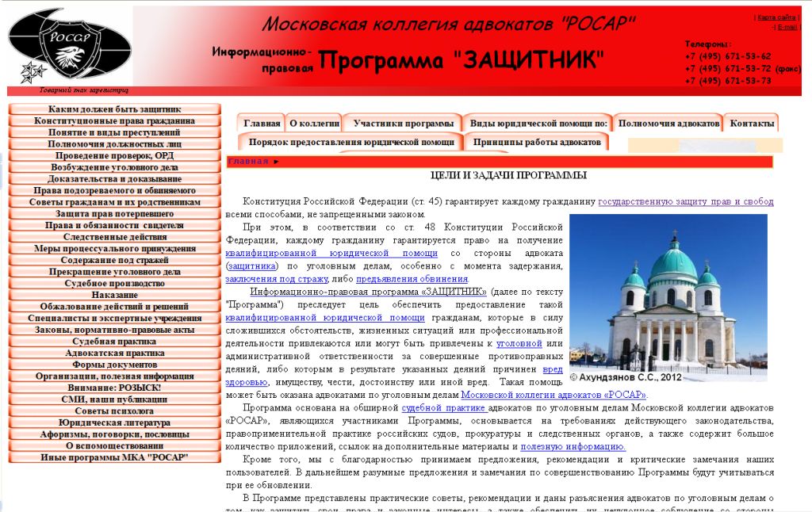Viewport: 812px width, 512px height.
Task: Select Проведение проверок, ОРД
Action: tap(114, 155)
